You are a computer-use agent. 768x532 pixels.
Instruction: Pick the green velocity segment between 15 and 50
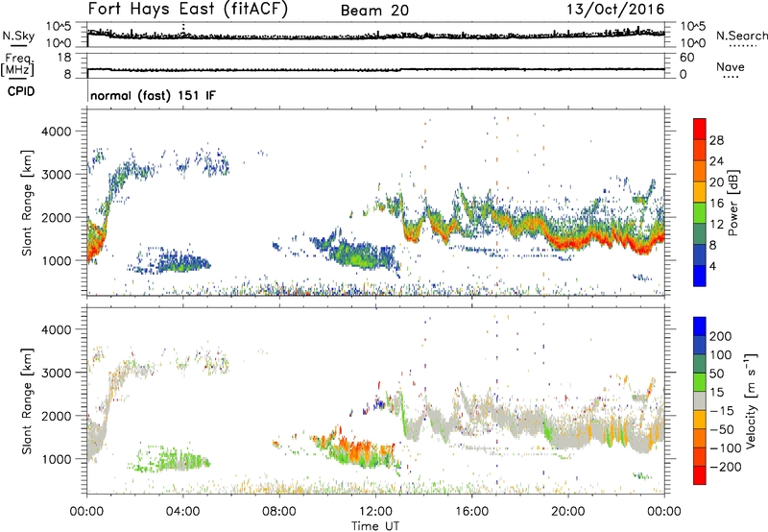tap(700, 382)
